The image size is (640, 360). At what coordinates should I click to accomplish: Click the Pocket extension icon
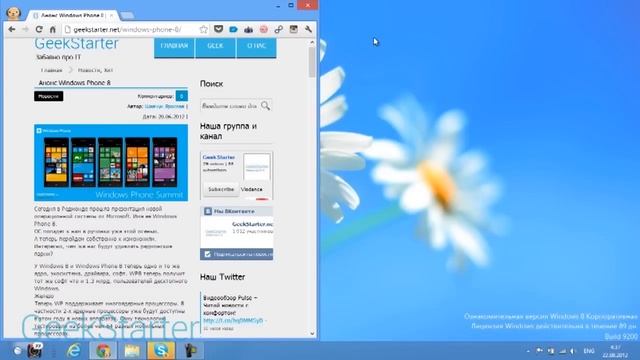click(x=218, y=29)
